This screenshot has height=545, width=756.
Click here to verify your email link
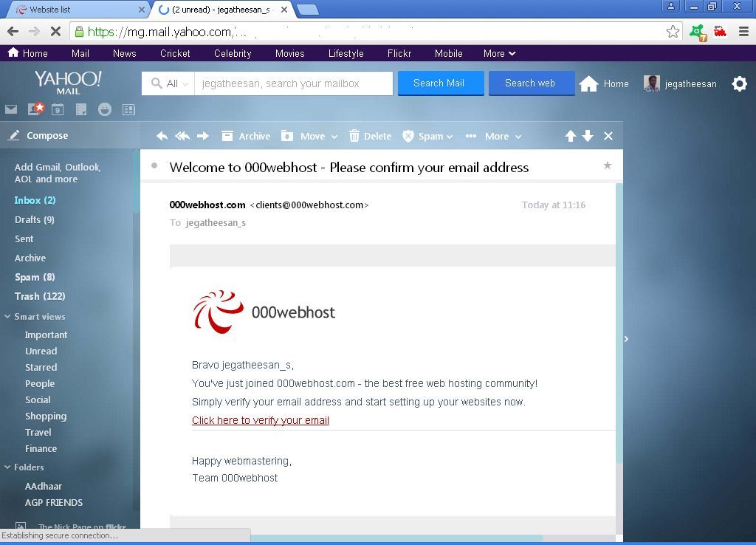(x=261, y=420)
